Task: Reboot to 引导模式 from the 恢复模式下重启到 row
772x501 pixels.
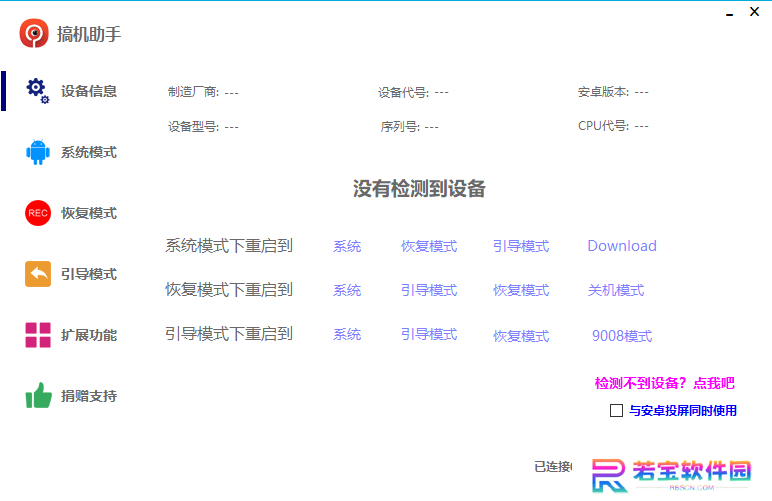Action: coord(429,290)
